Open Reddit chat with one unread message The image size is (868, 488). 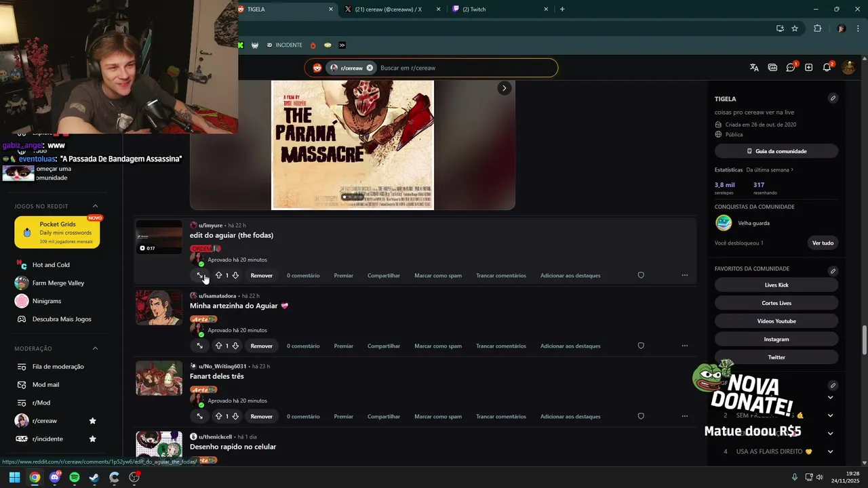tap(791, 68)
